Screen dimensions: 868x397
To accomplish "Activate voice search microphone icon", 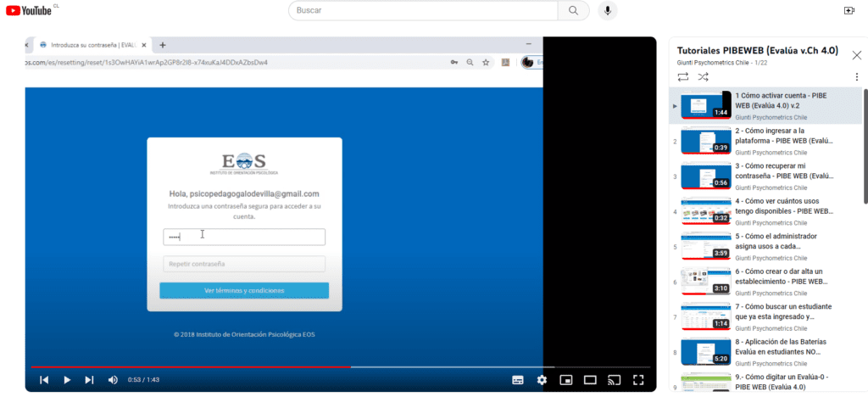I will coord(606,10).
